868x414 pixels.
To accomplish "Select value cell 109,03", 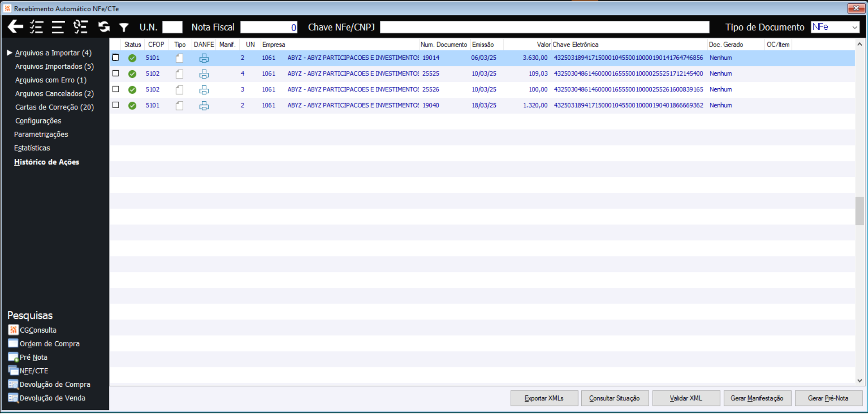I will click(538, 74).
